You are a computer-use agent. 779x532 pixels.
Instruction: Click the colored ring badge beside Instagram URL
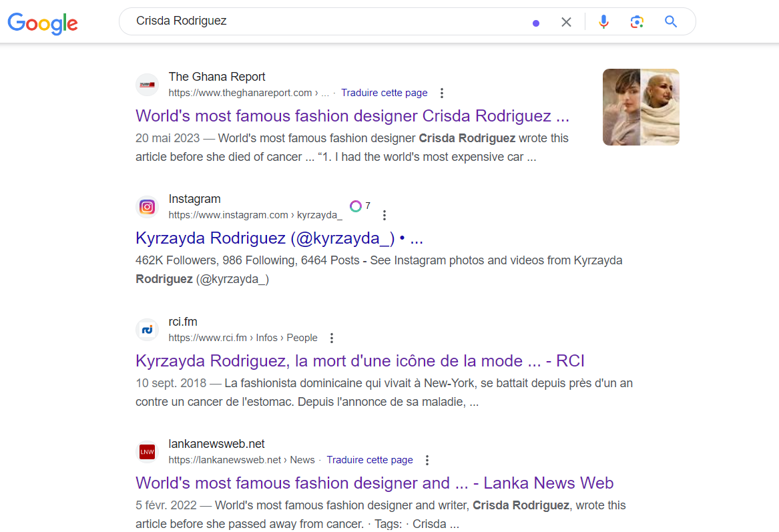[356, 206]
